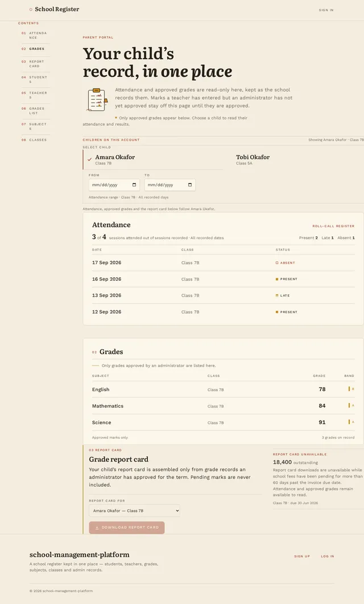Click the 3 grades on record text
This screenshot has width=364, height=604.
(338, 438)
